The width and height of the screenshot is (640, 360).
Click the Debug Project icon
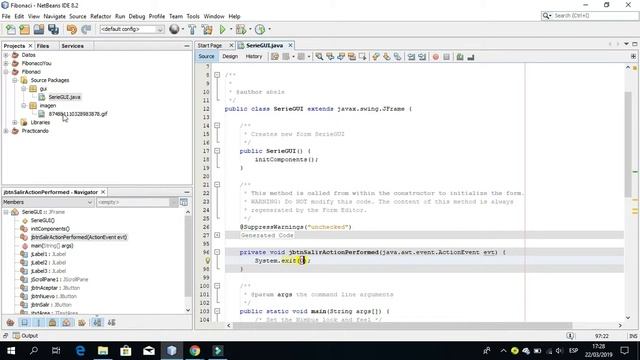point(241,29)
